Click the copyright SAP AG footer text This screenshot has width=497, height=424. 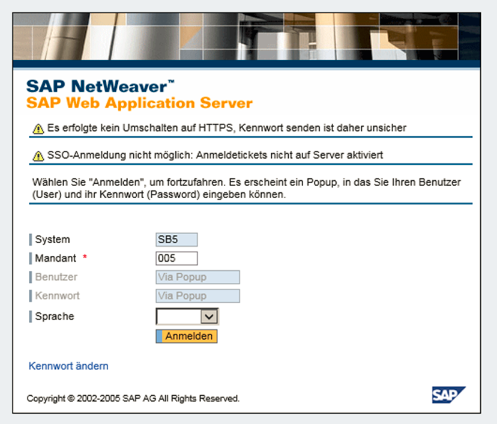pos(133,398)
